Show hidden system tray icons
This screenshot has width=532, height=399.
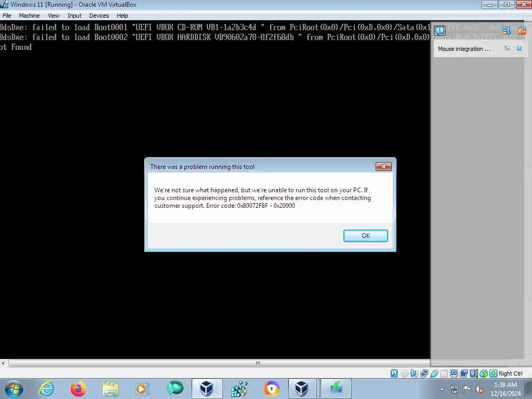click(x=442, y=390)
